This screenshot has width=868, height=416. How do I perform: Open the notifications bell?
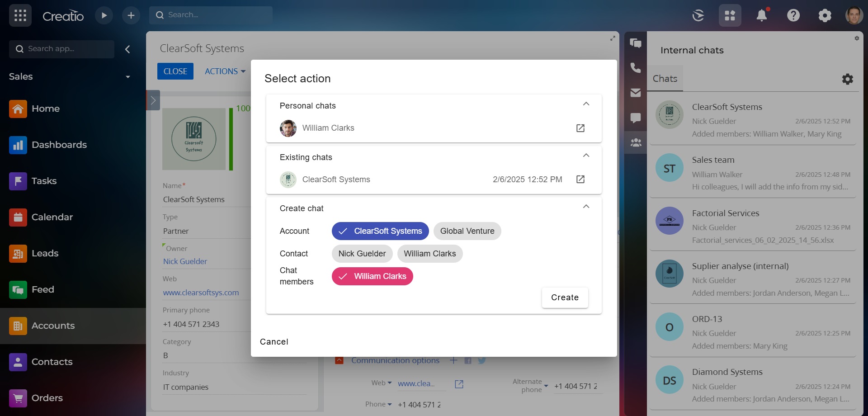(x=762, y=15)
